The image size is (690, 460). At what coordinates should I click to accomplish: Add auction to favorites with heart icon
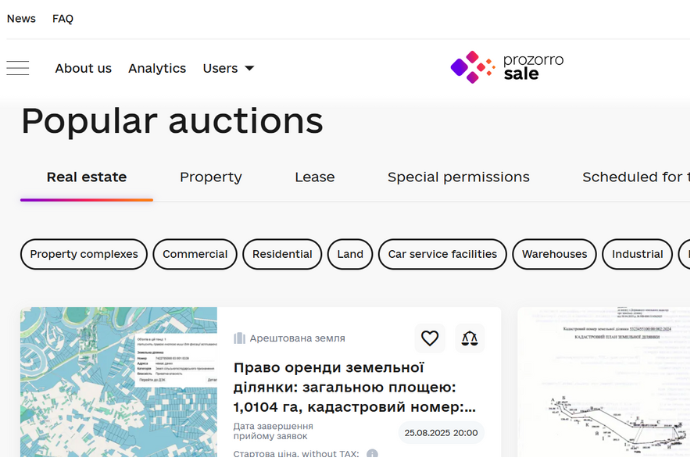click(x=429, y=338)
